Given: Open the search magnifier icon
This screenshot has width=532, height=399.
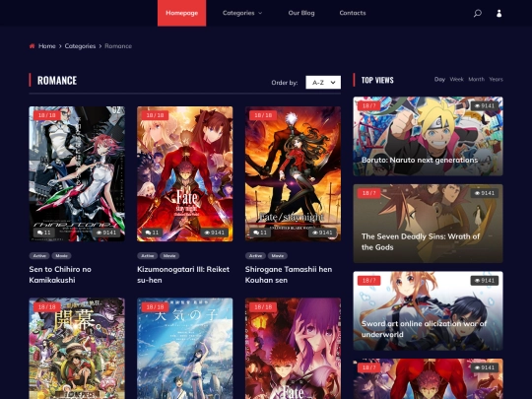Looking at the screenshot, I should point(478,13).
